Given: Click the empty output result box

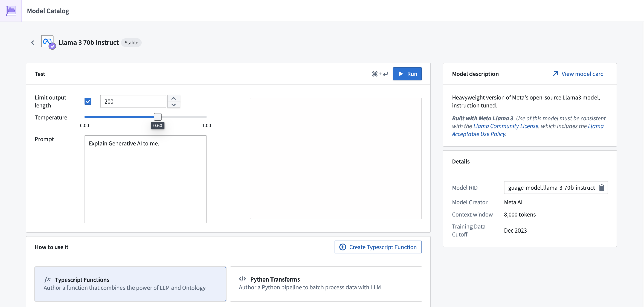Looking at the screenshot, I should pyautogui.click(x=336, y=159).
